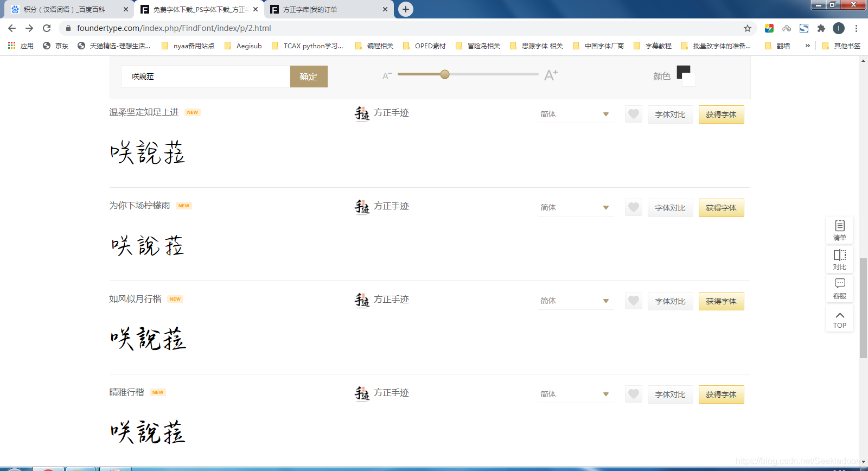Open the apps grid shortcut 应用
The image size is (868, 471).
pyautogui.click(x=21, y=46)
